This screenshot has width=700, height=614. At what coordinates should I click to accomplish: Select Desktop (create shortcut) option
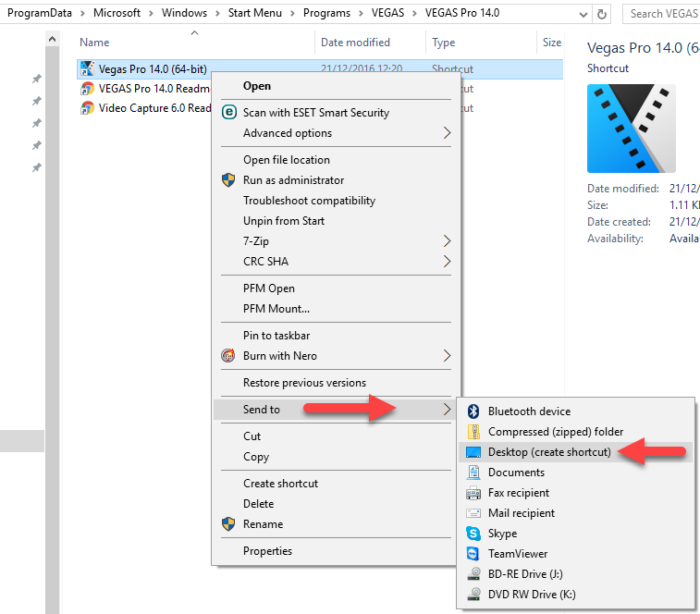click(x=549, y=452)
